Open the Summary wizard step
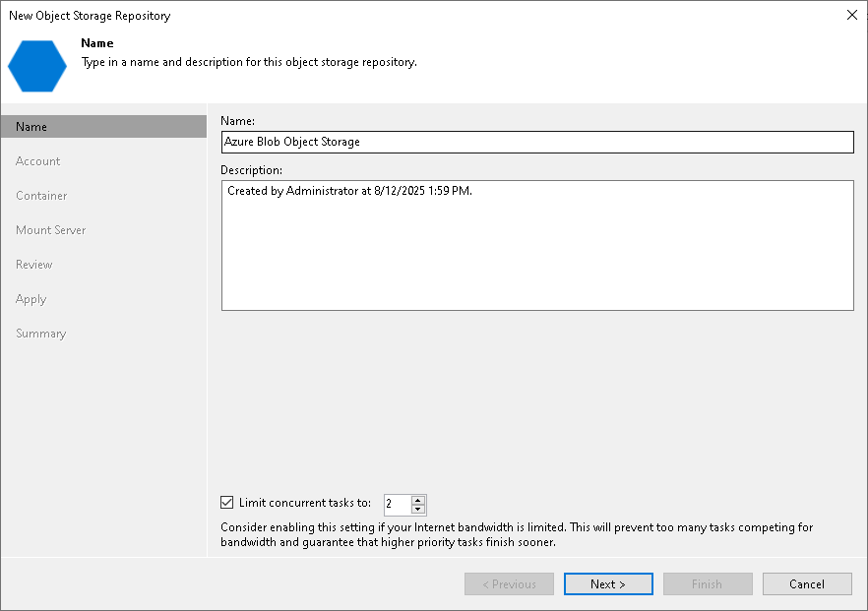This screenshot has height=611, width=868. [x=41, y=334]
